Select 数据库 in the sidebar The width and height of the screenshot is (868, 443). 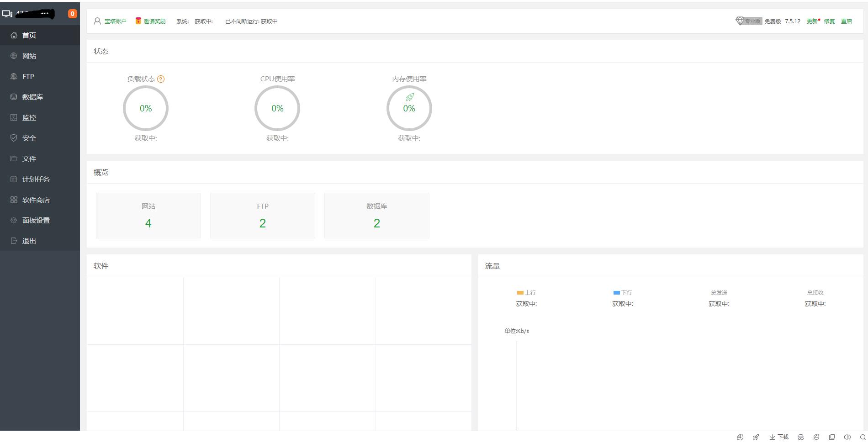click(40, 97)
